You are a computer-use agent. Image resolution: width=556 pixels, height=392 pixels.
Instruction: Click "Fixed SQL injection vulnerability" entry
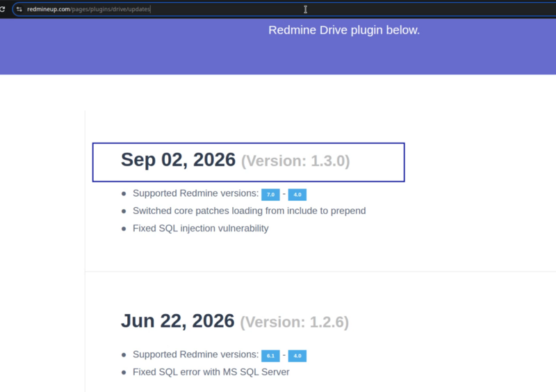[201, 228]
